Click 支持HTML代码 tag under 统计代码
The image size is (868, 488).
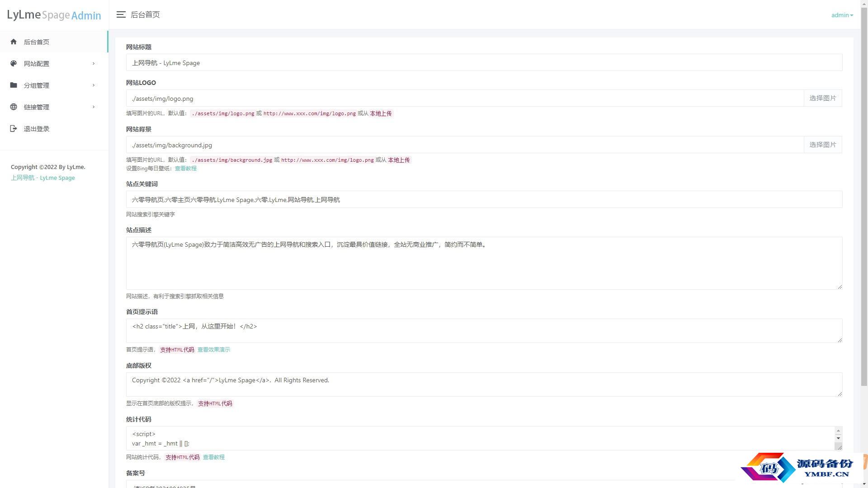point(182,457)
